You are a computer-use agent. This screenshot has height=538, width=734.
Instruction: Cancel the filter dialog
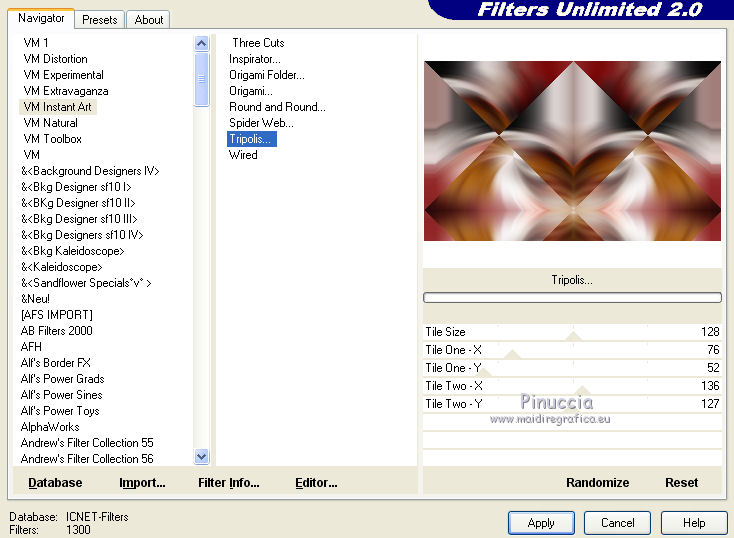(x=617, y=523)
